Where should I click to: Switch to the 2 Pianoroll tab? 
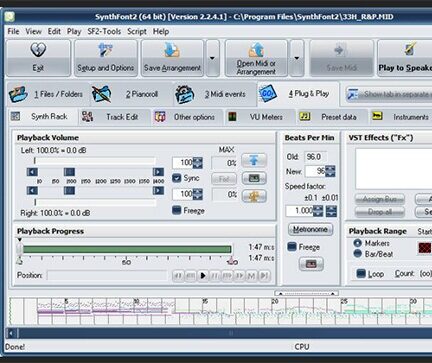click(x=132, y=94)
